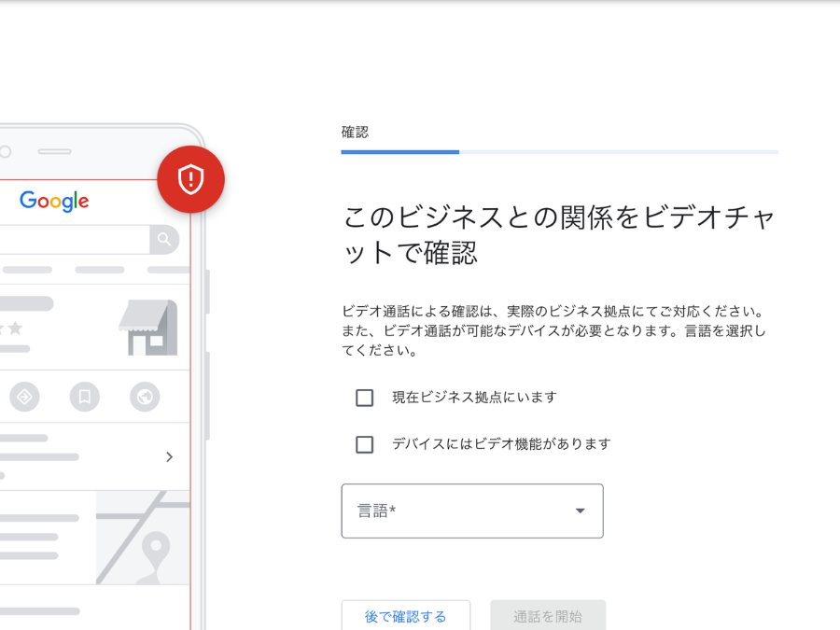840x630 pixels.
Task: Click the red shield alert icon
Action: (x=190, y=179)
